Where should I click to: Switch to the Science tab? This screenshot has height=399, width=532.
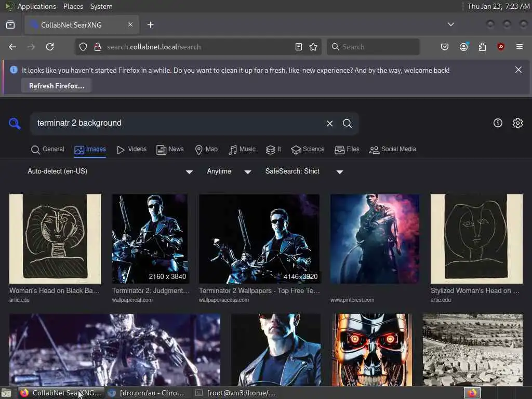308,149
